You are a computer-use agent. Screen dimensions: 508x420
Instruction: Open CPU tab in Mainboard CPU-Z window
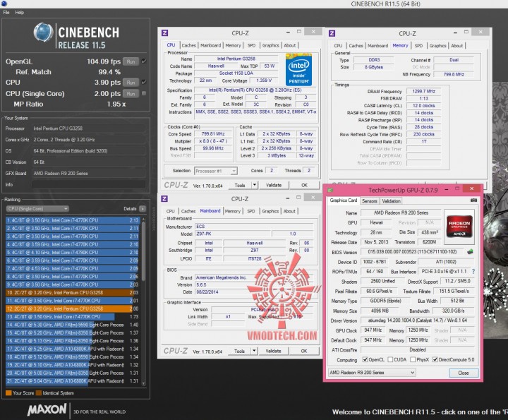click(171, 211)
